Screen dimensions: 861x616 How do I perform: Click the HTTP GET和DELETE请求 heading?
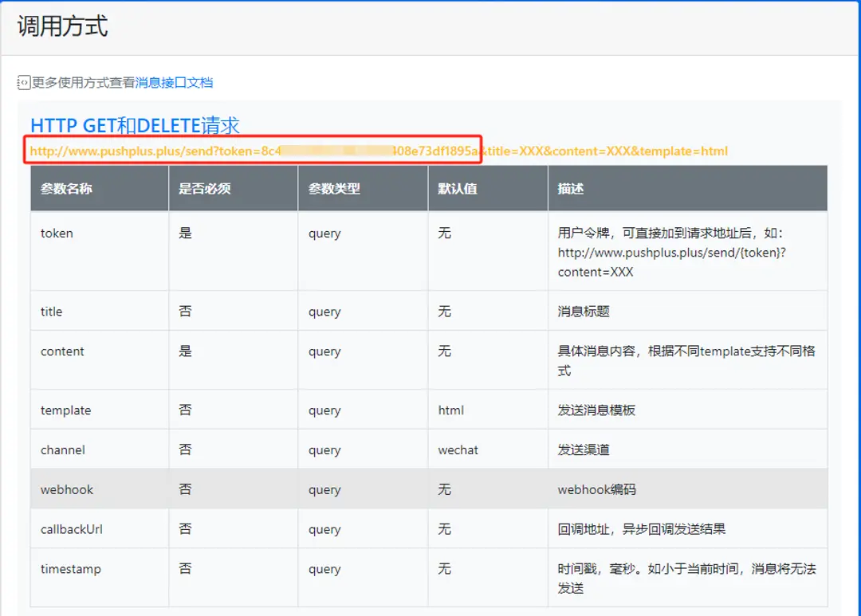coord(135,125)
